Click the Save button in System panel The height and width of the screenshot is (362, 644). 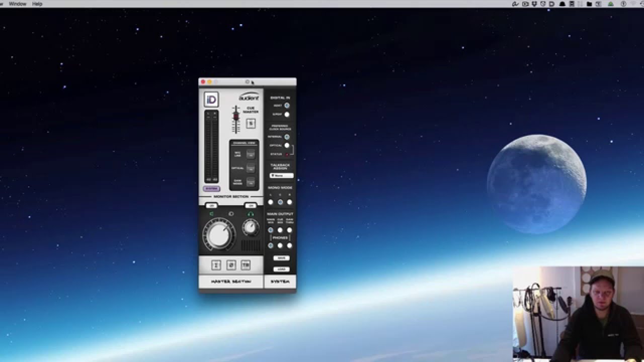tap(281, 258)
